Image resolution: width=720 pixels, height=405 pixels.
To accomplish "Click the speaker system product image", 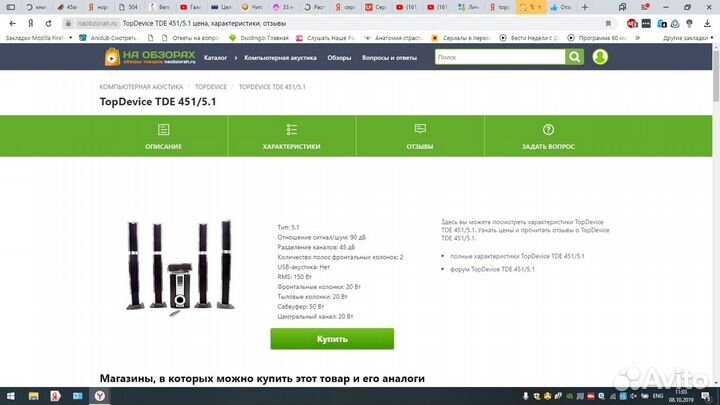I will point(180,268).
